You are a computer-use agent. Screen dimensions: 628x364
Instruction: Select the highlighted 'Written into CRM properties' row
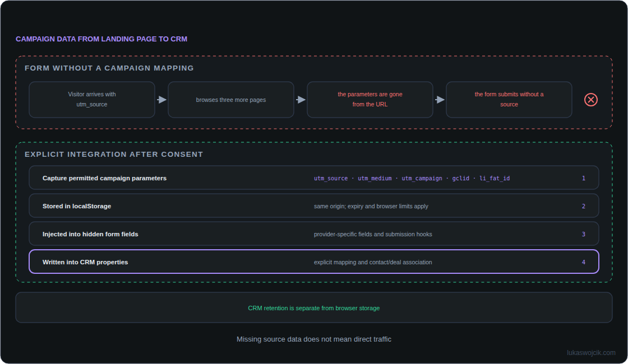coord(314,262)
